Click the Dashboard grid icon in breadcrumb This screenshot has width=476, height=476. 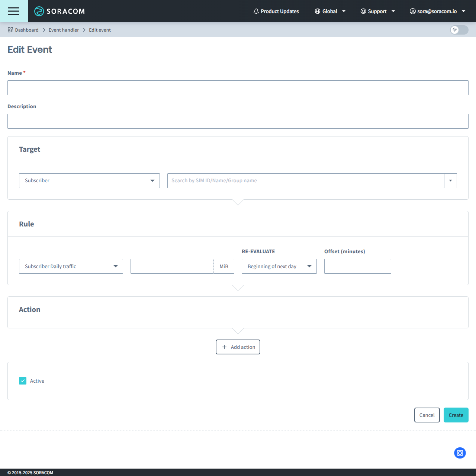(10, 30)
